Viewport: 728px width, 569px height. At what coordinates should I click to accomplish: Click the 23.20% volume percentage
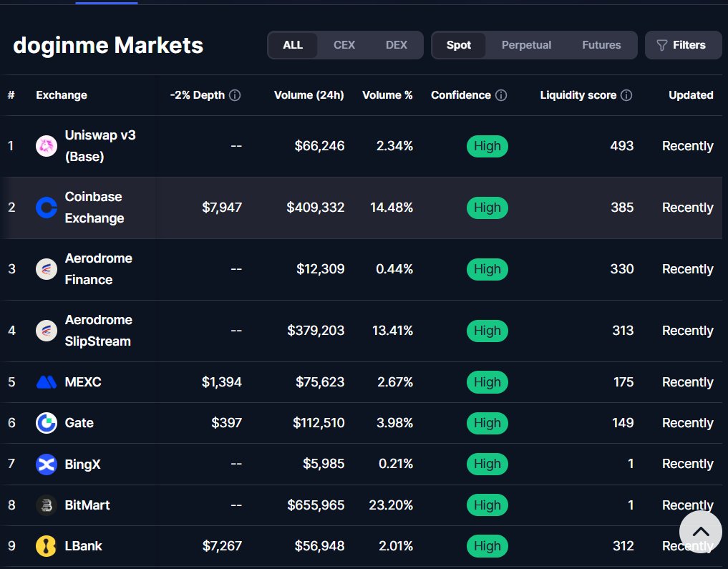pyautogui.click(x=391, y=505)
